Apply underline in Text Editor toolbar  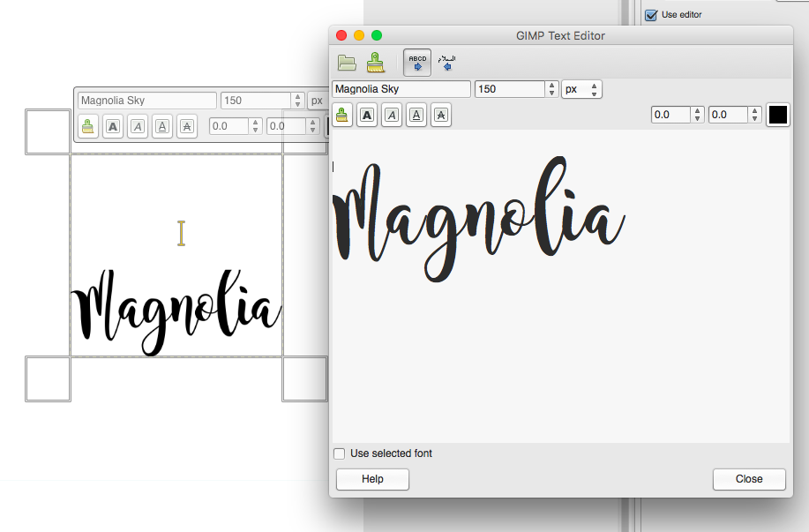(x=416, y=115)
